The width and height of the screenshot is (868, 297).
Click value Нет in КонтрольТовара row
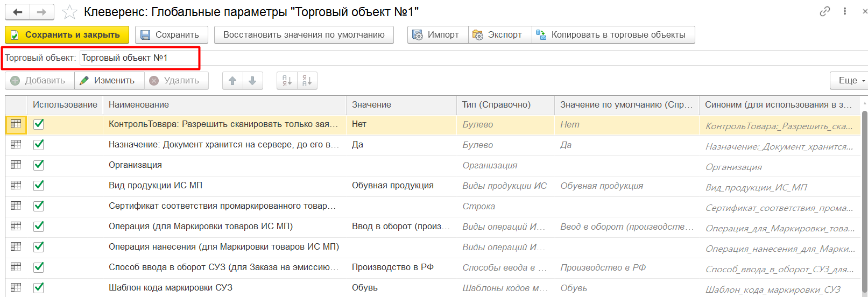(359, 124)
